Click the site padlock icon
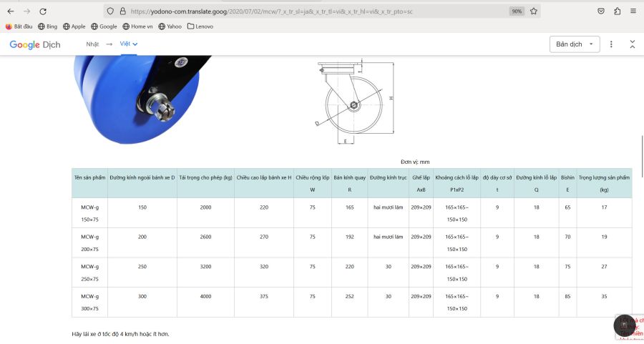Image resolution: width=644 pixels, height=344 pixels. (x=123, y=11)
